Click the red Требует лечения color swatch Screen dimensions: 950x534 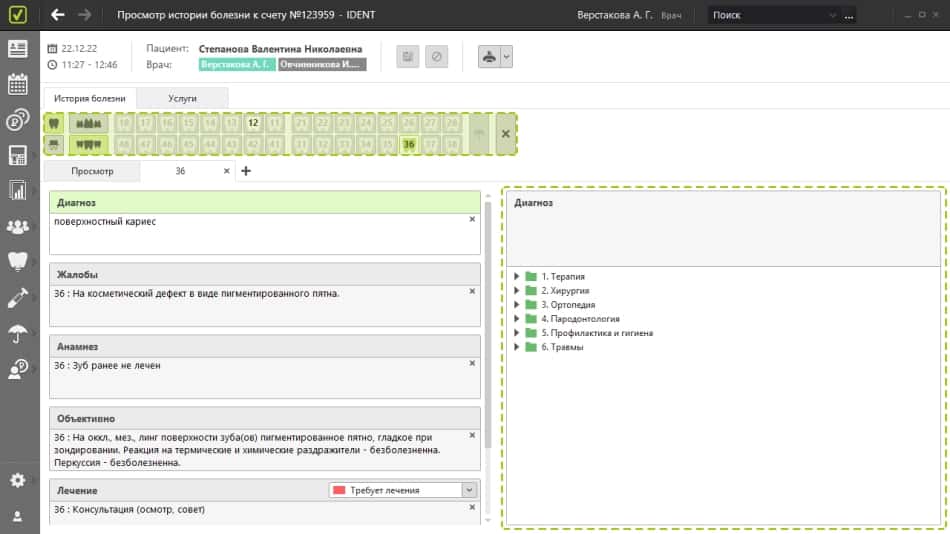pyautogui.click(x=339, y=490)
